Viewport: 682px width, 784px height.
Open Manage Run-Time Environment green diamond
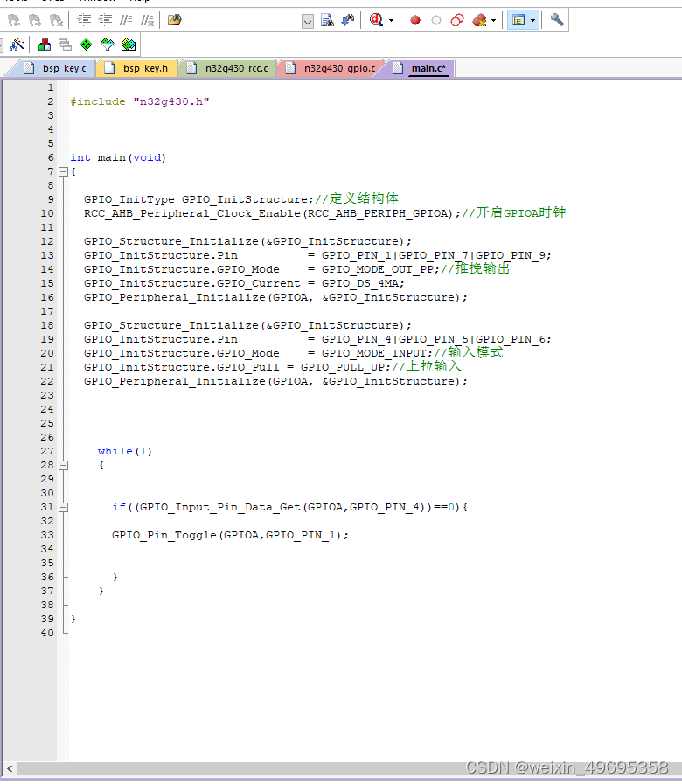tap(86, 45)
